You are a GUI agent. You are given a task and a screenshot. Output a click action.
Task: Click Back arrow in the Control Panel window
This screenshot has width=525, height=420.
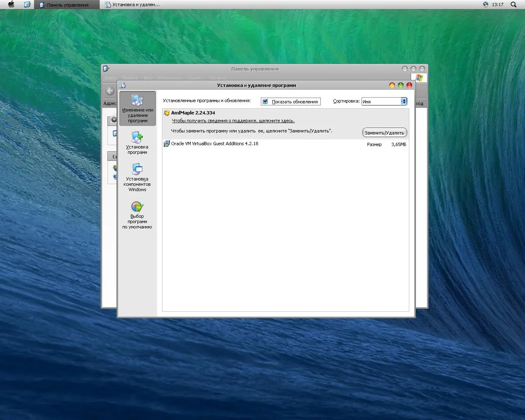[110, 91]
